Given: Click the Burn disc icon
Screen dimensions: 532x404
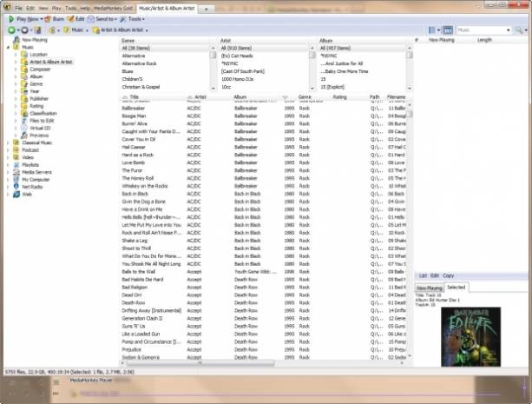Looking at the screenshot, I should coord(48,19).
